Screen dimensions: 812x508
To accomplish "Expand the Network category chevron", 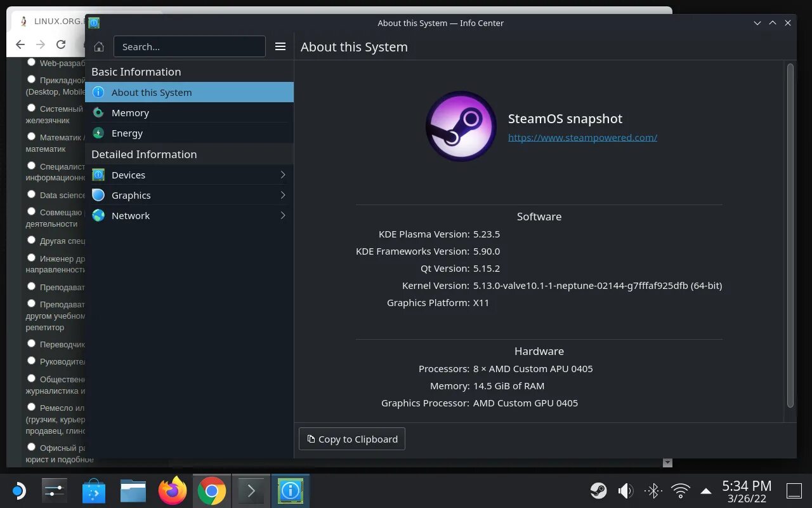I will coord(283,215).
